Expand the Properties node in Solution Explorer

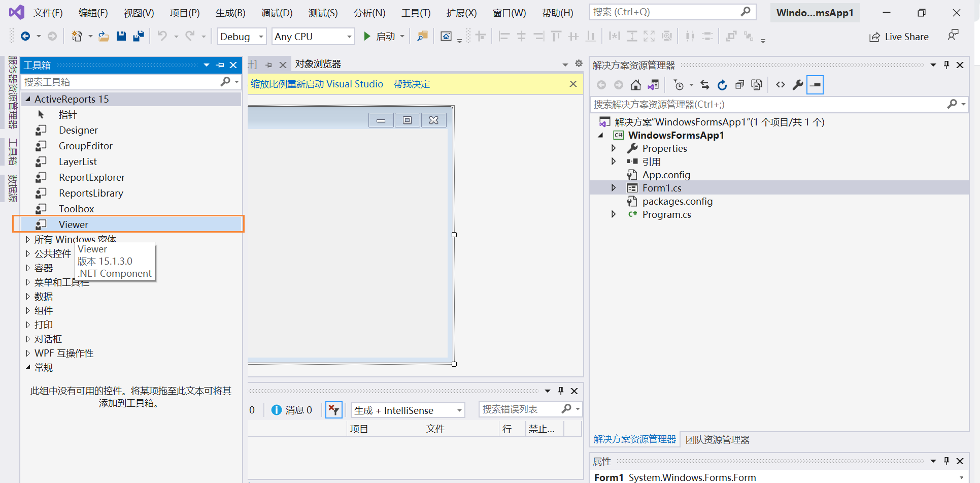click(x=613, y=148)
